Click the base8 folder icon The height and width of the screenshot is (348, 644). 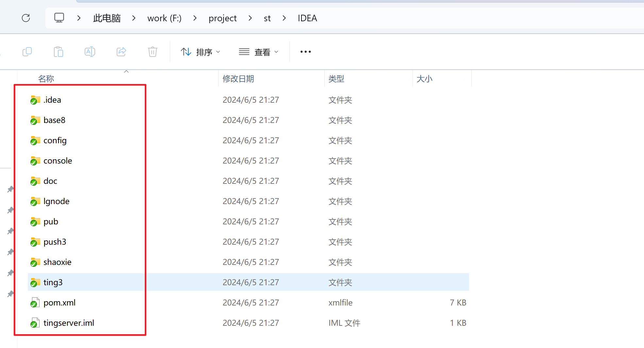pos(35,120)
